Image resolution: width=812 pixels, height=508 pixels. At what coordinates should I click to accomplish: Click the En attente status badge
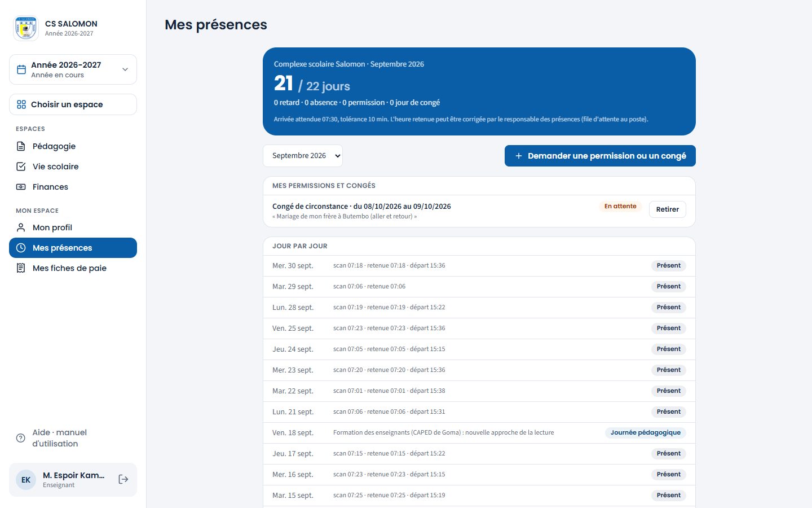pyautogui.click(x=620, y=207)
